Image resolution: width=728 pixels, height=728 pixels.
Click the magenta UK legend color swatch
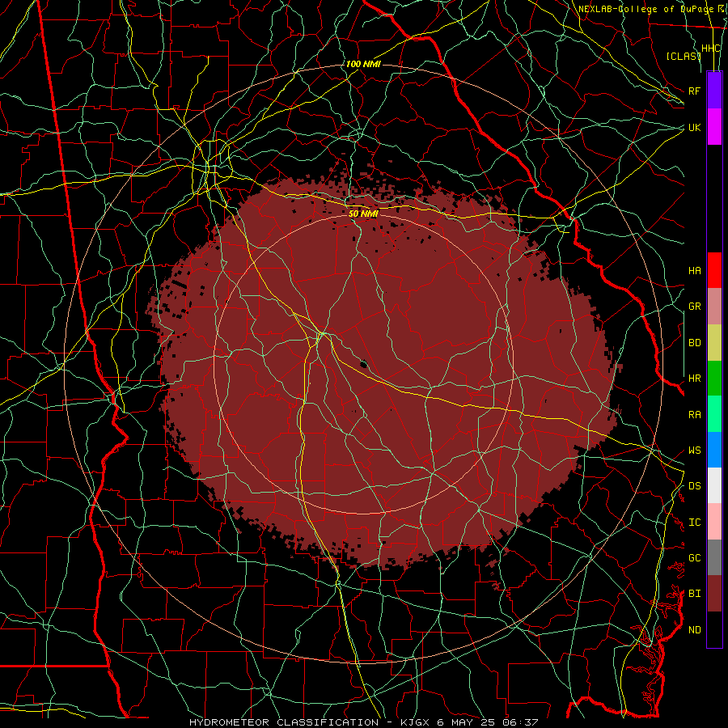pos(714,127)
